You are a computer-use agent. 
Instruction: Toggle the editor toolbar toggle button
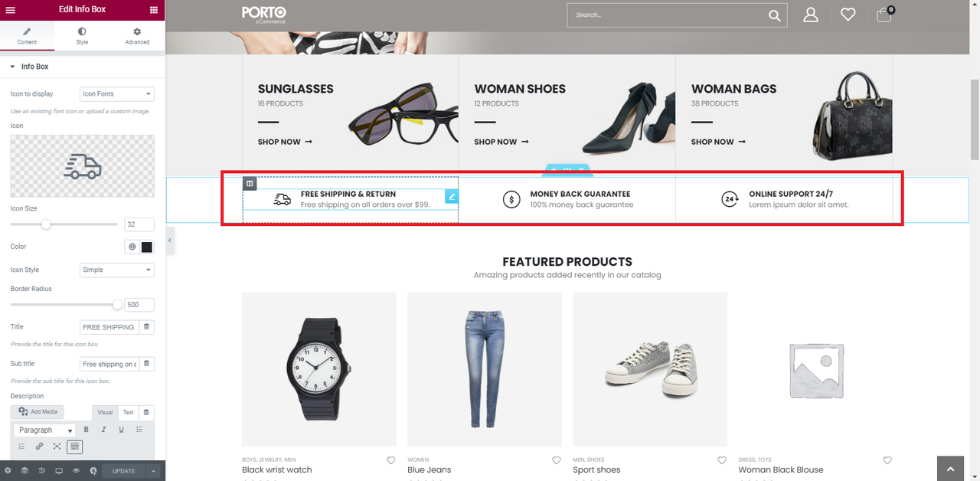pos(74,447)
